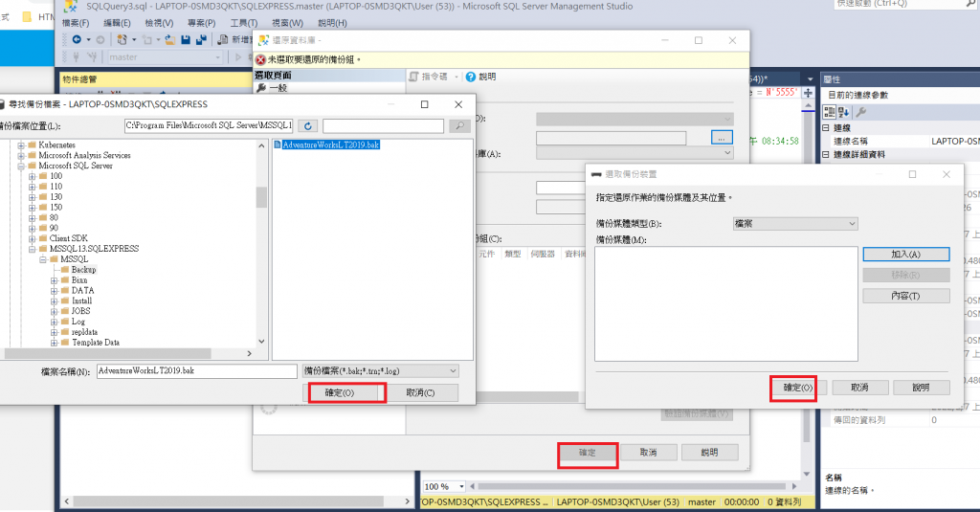Screen dimensions: 980x512
Task: Collapse the 連線 section in properties panel
Action: coord(826,127)
